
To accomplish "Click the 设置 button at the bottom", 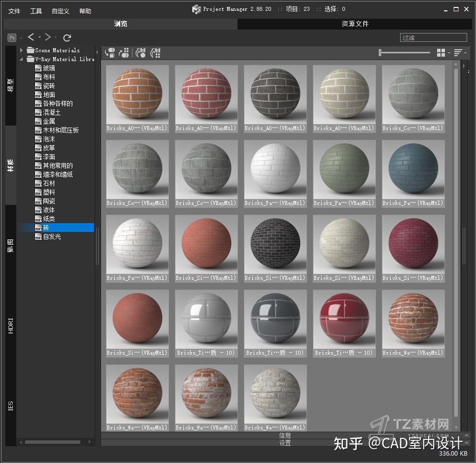I will (285, 443).
